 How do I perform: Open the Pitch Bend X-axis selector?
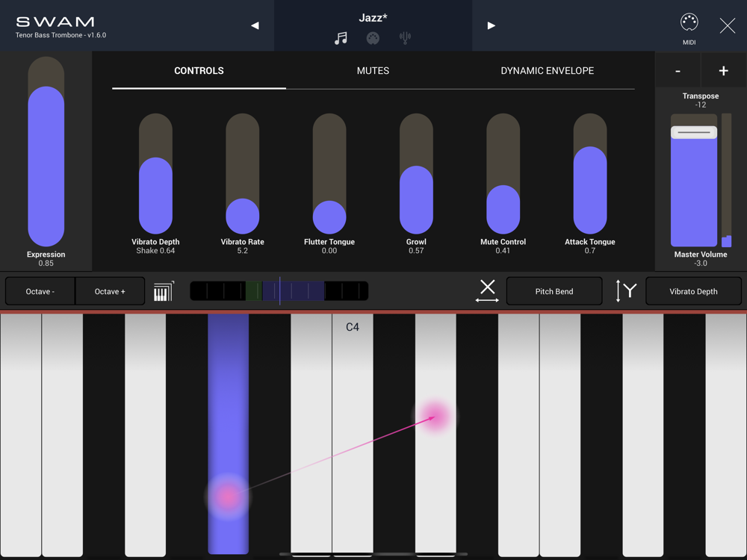pos(554,291)
